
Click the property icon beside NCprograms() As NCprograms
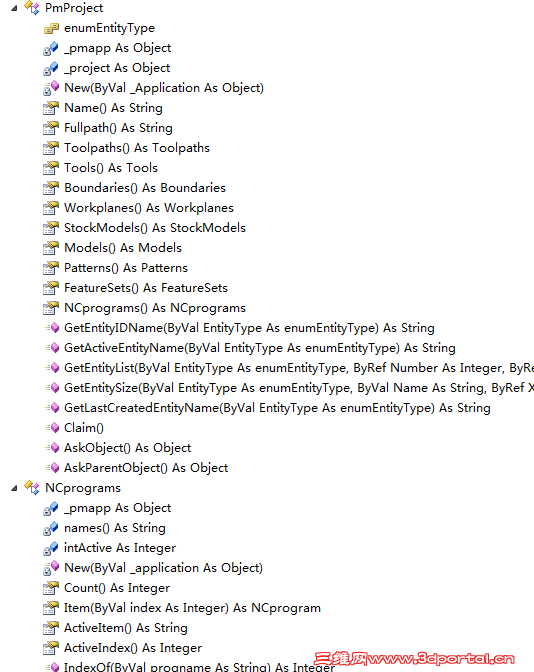[51, 308]
